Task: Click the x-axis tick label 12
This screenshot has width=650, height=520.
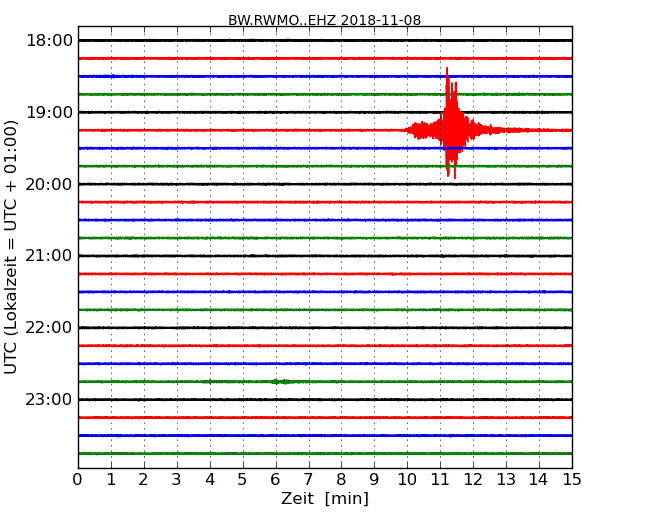Action: tap(473, 479)
